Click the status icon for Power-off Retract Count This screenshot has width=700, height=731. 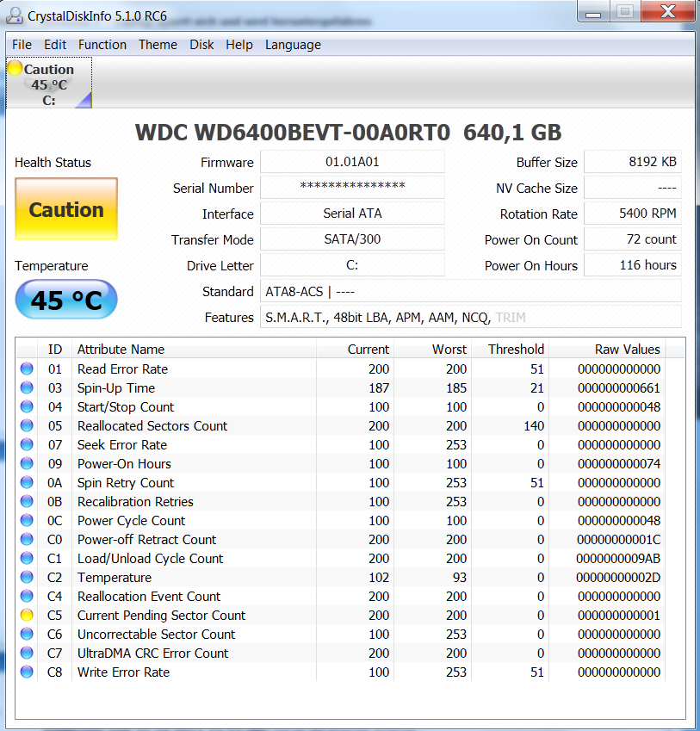point(27,539)
